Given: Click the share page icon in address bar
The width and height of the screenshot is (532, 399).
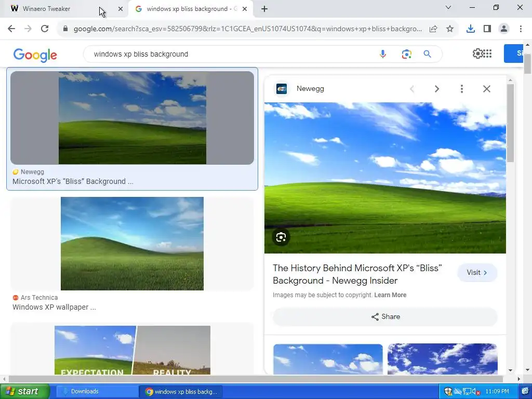Looking at the screenshot, I should (433, 29).
